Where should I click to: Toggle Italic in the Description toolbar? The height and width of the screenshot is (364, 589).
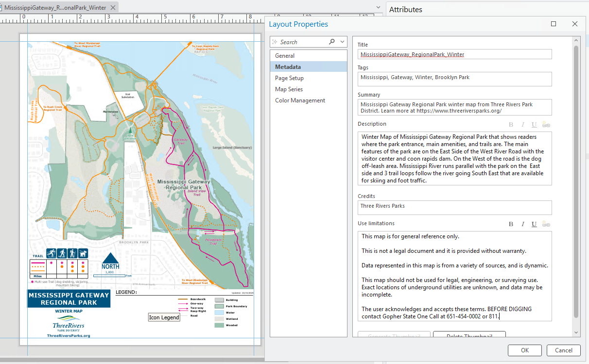[x=523, y=125]
